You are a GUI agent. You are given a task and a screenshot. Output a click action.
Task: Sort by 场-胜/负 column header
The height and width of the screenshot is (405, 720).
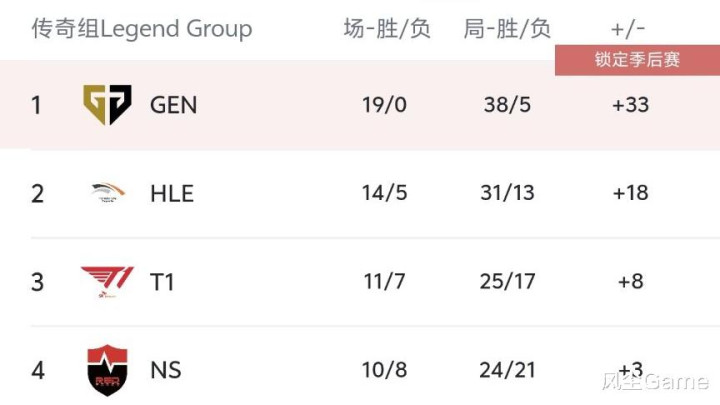tap(387, 28)
